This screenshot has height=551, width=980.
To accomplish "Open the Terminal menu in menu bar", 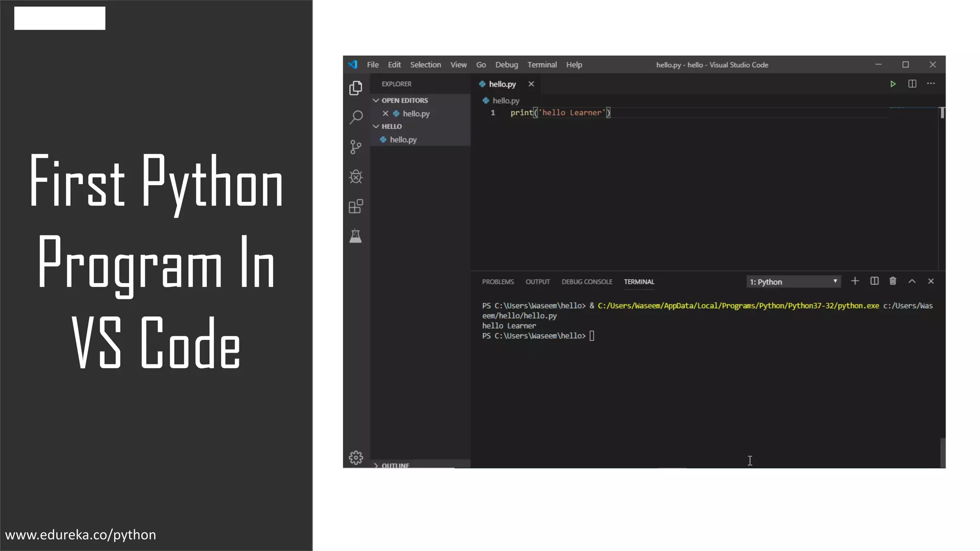I will [x=542, y=65].
